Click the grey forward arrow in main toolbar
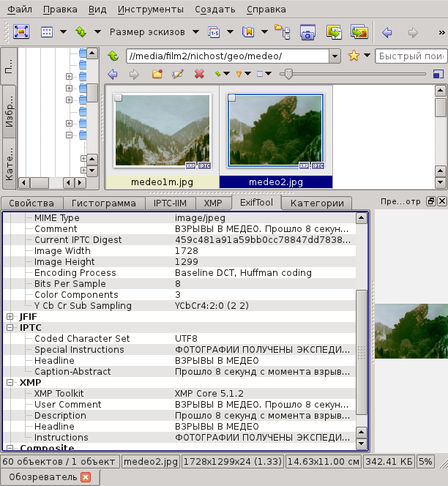 413,32
